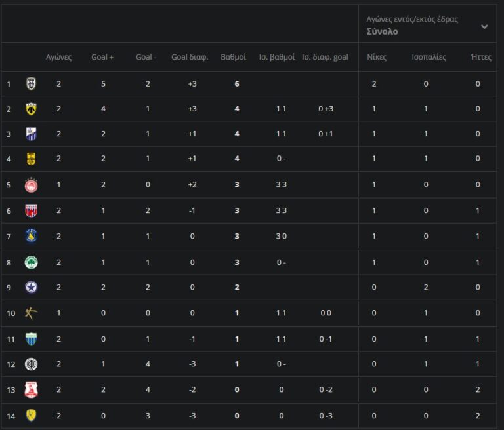Viewport: 504px width, 430px height.
Task: Open the yellow crest of the 14th-placed team
Action: tap(31, 415)
